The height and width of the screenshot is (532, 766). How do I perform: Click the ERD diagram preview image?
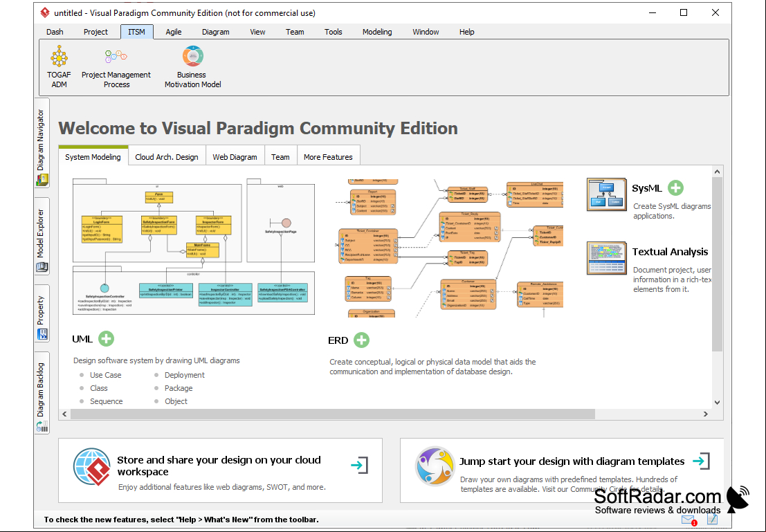pos(449,248)
